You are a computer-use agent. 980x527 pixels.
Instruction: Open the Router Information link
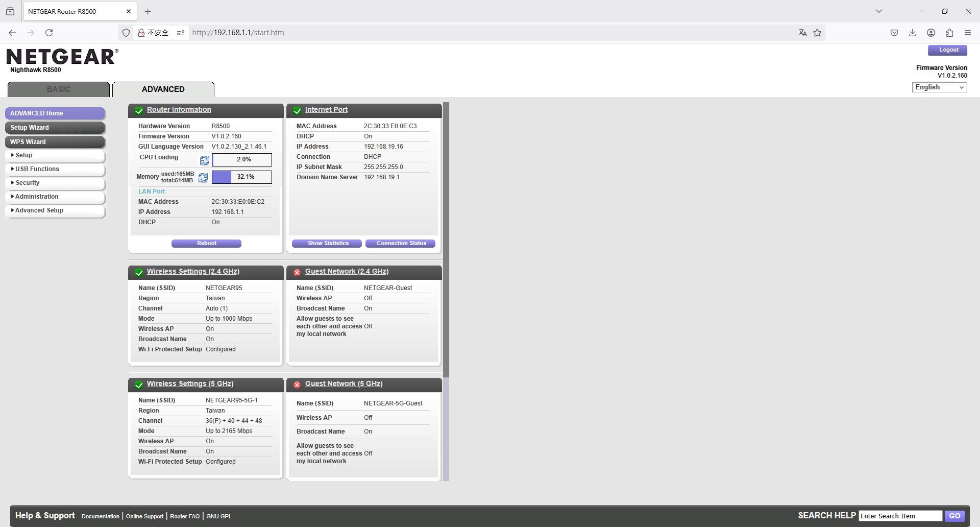coord(179,109)
